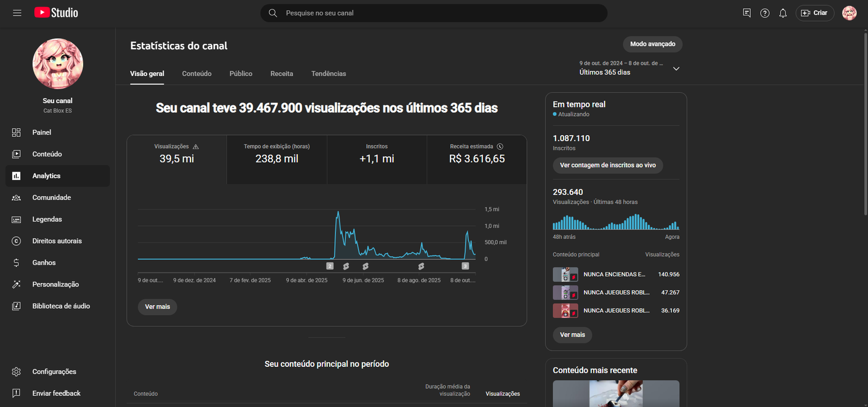Click the Shorts marker near 8 de ago. de 2025
Screen dimensions: 868x407
pyautogui.click(x=421, y=266)
